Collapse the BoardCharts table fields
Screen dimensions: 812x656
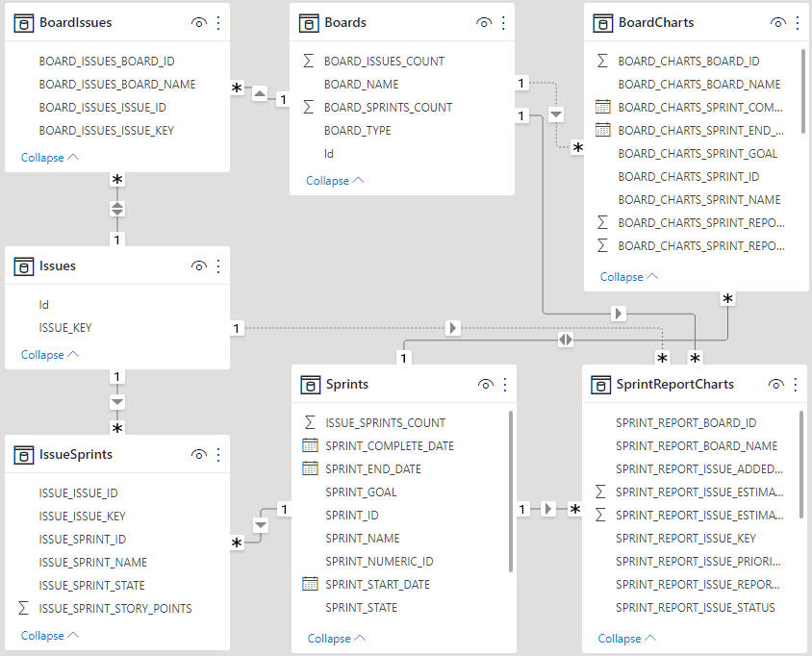(629, 277)
